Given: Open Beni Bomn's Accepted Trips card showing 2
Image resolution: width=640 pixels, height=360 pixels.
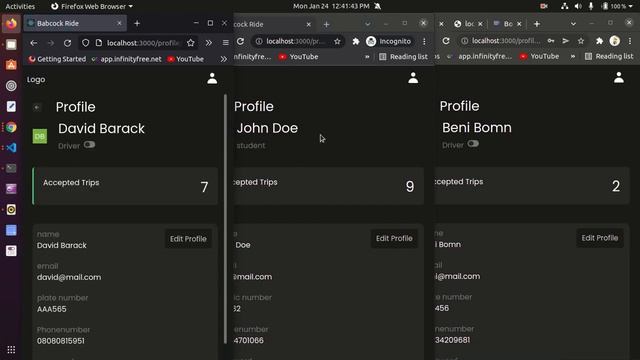Looking at the screenshot, I should pos(532,185).
